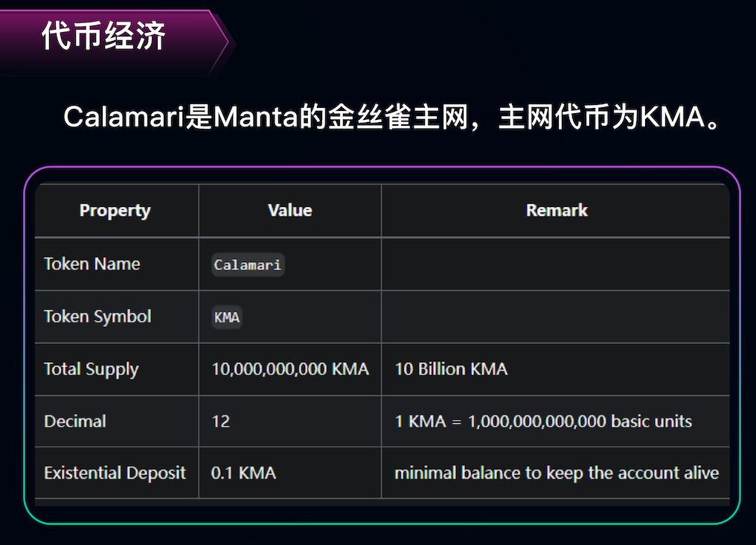Click the 代币经济 title banner
Image resolution: width=756 pixels, height=545 pixels.
115,41
